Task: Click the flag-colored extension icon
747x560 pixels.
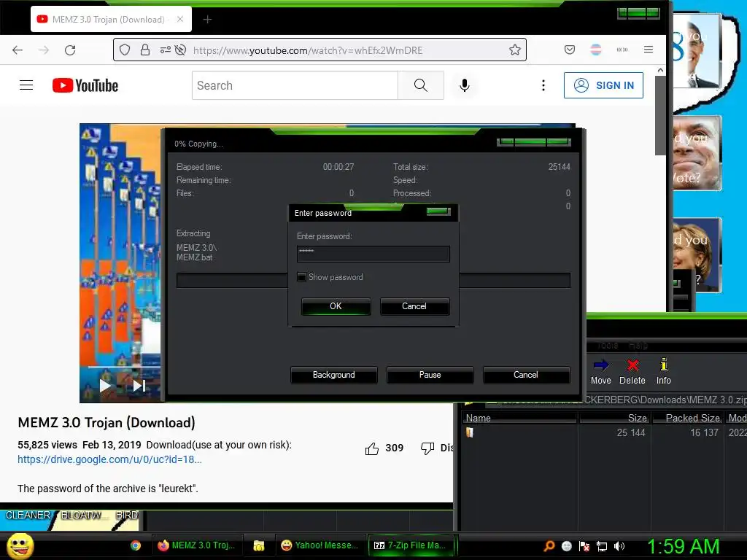Action: (x=595, y=50)
